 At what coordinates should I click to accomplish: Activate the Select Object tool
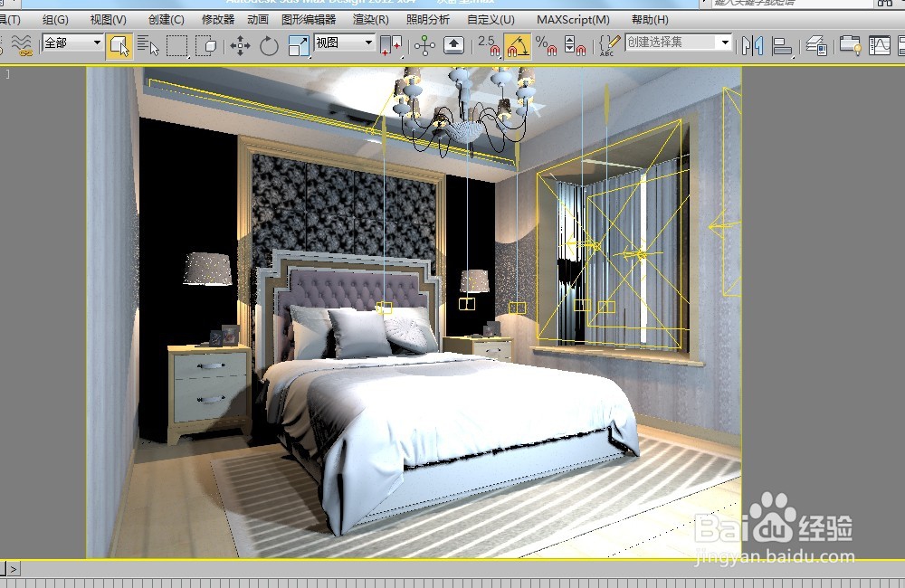pos(119,45)
